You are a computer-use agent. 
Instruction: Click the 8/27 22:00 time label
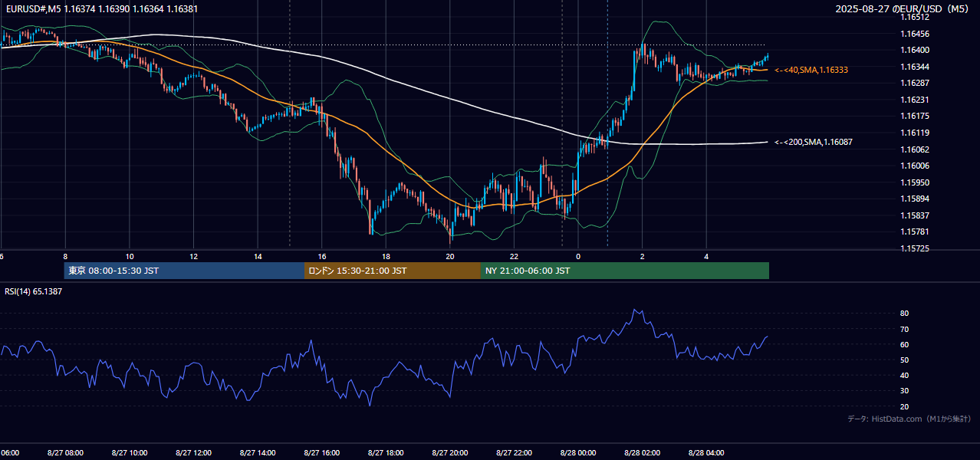[x=514, y=452]
